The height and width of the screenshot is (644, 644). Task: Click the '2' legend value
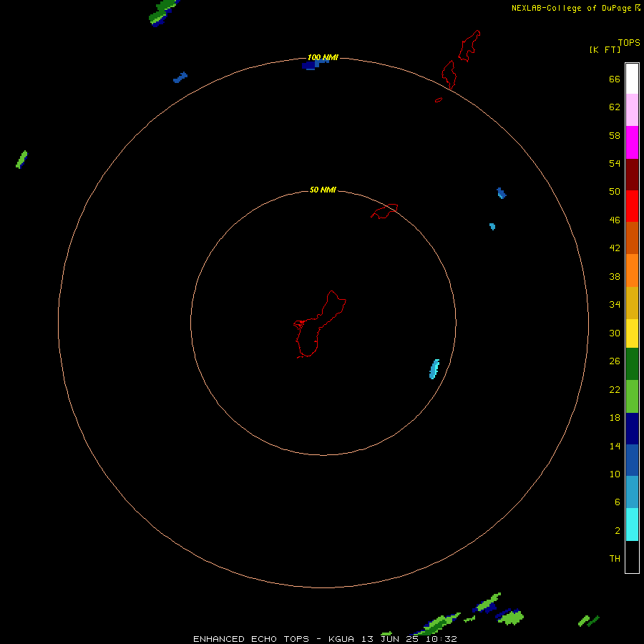click(618, 531)
